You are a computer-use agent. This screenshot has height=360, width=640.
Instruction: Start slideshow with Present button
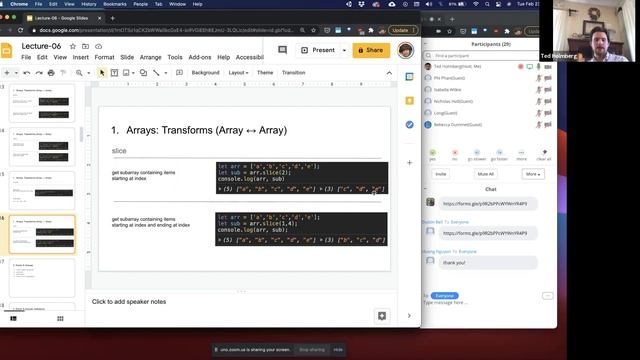[x=318, y=50]
